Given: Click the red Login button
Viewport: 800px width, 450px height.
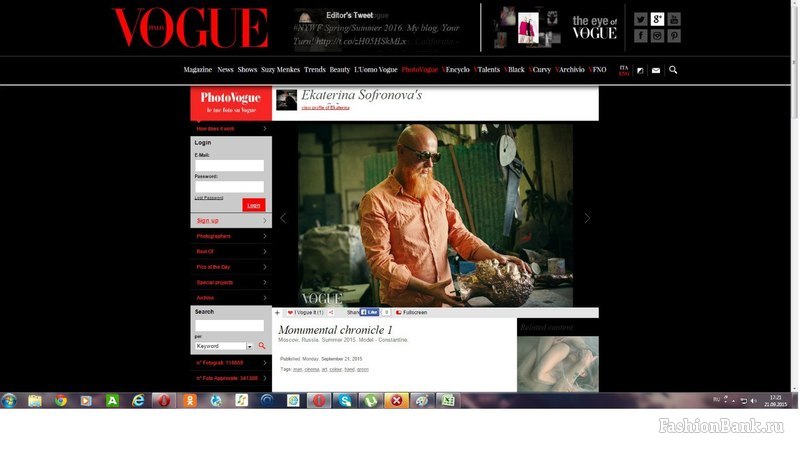Looking at the screenshot, I should point(254,205).
